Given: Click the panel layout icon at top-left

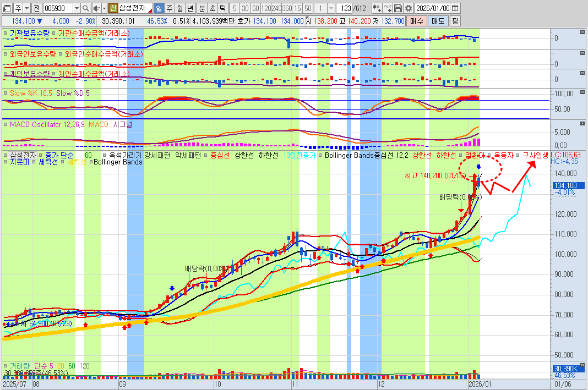Looking at the screenshot, I should tap(6, 8).
